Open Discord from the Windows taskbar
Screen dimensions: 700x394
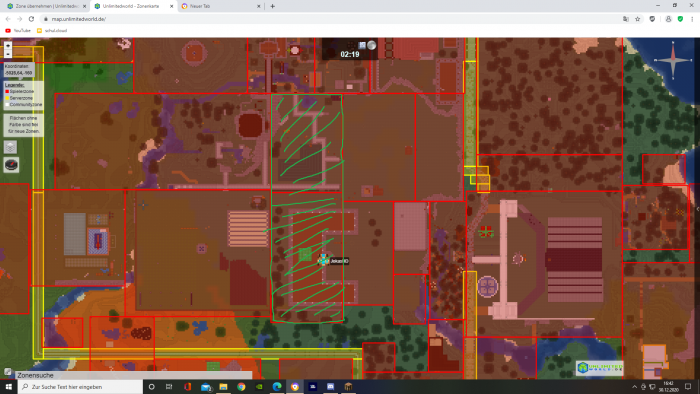click(x=330, y=387)
